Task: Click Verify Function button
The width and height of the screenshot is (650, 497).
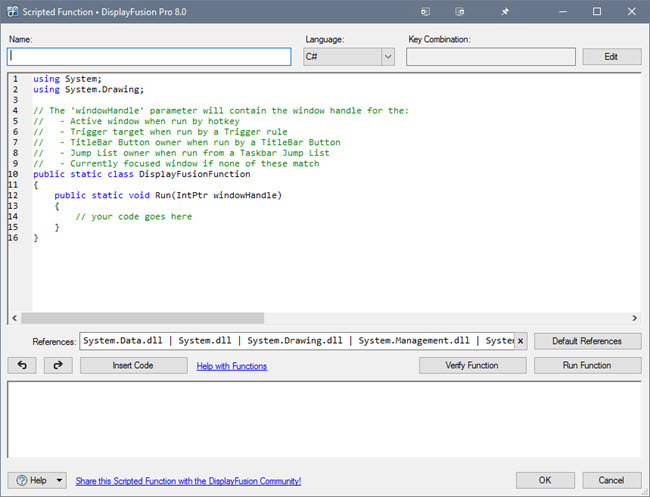Action: click(x=472, y=365)
